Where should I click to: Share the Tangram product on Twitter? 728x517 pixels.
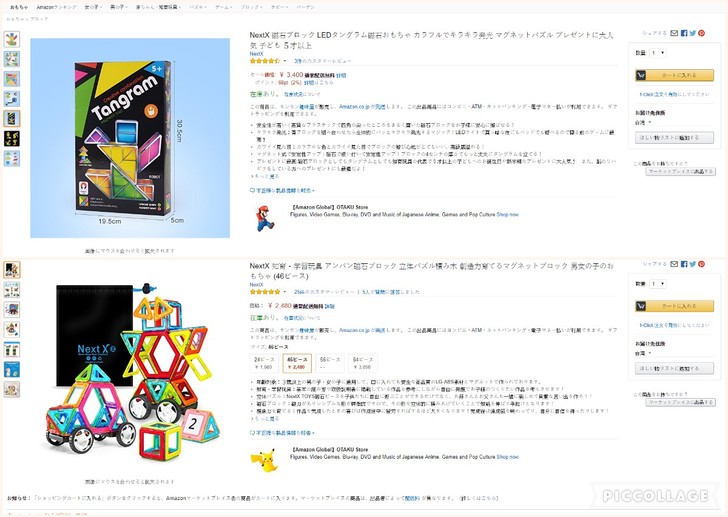click(692, 33)
